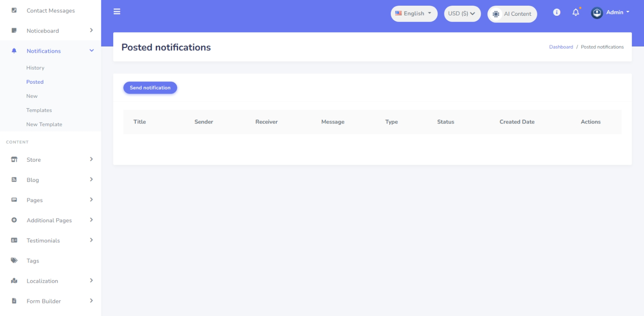Expand the Form Builder chevron
Screen dimensions: 644x316
pos(91,300)
